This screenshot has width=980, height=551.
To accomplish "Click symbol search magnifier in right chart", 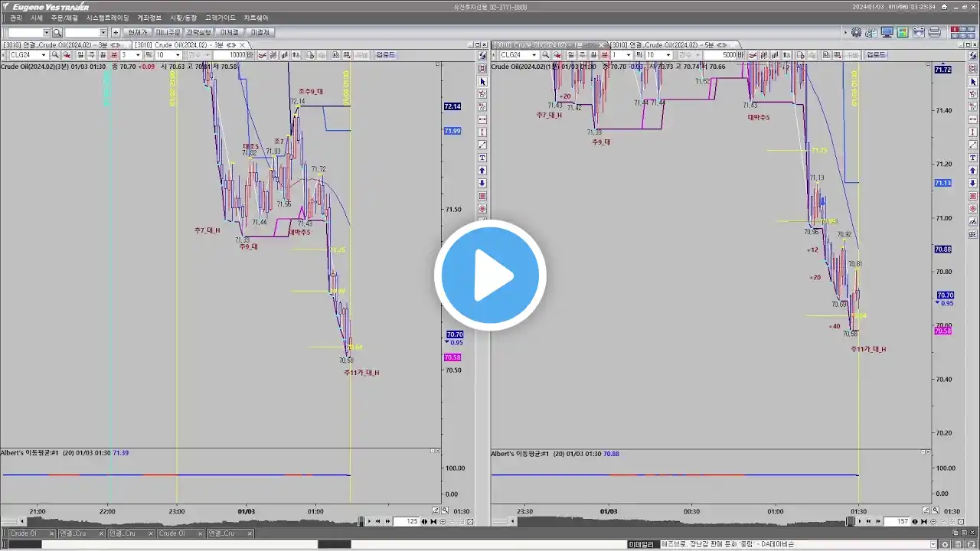I will 545,54.
